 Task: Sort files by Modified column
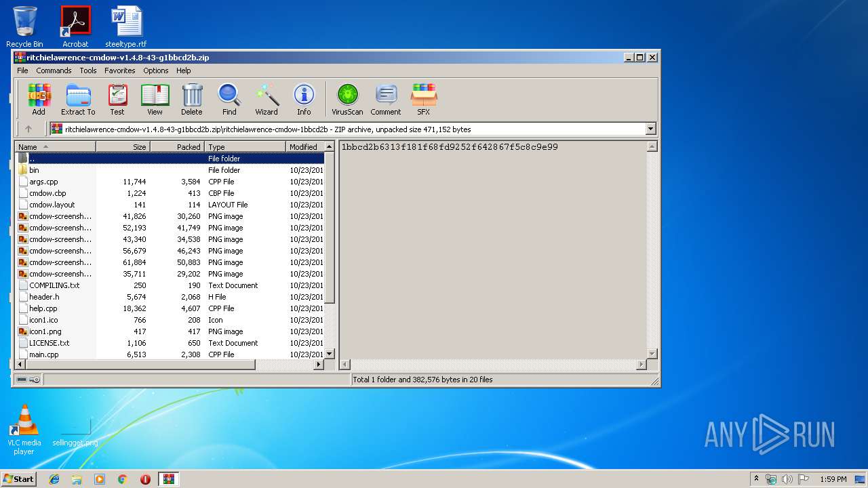[305, 146]
